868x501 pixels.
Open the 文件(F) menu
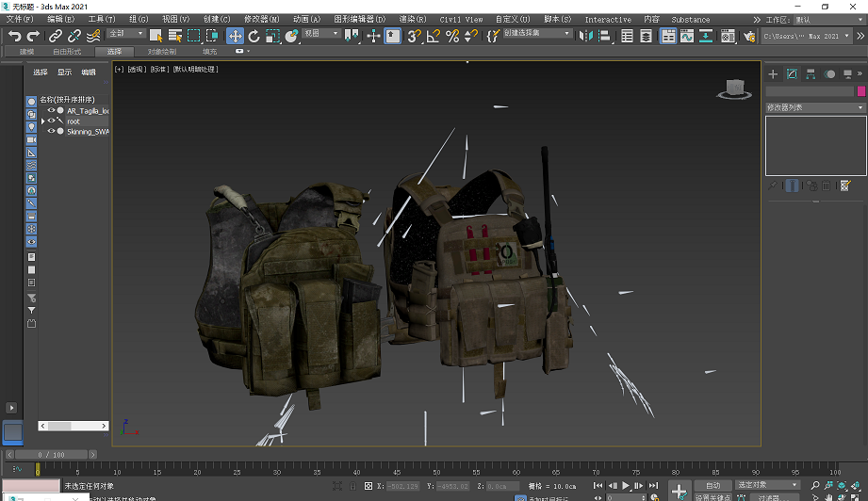[x=20, y=20]
